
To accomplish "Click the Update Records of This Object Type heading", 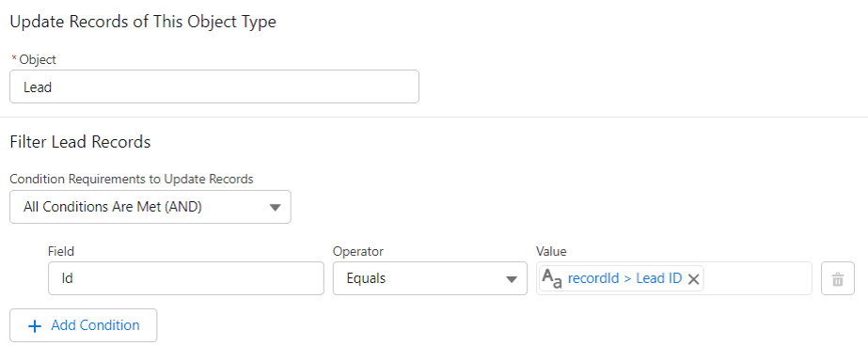I will pyautogui.click(x=143, y=23).
